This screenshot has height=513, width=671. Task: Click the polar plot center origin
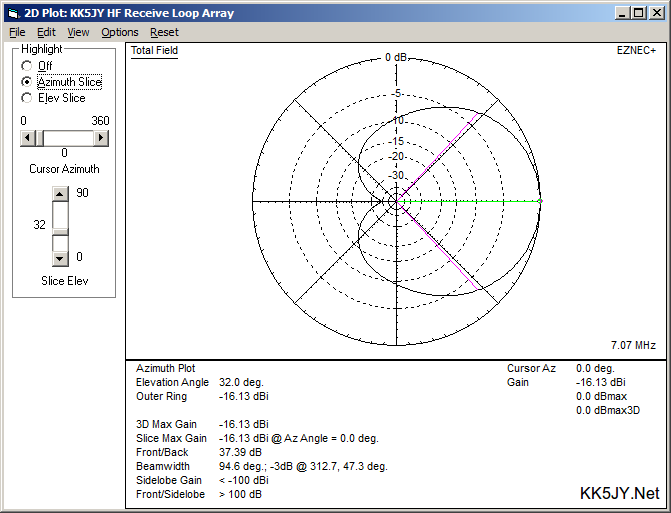click(396, 201)
